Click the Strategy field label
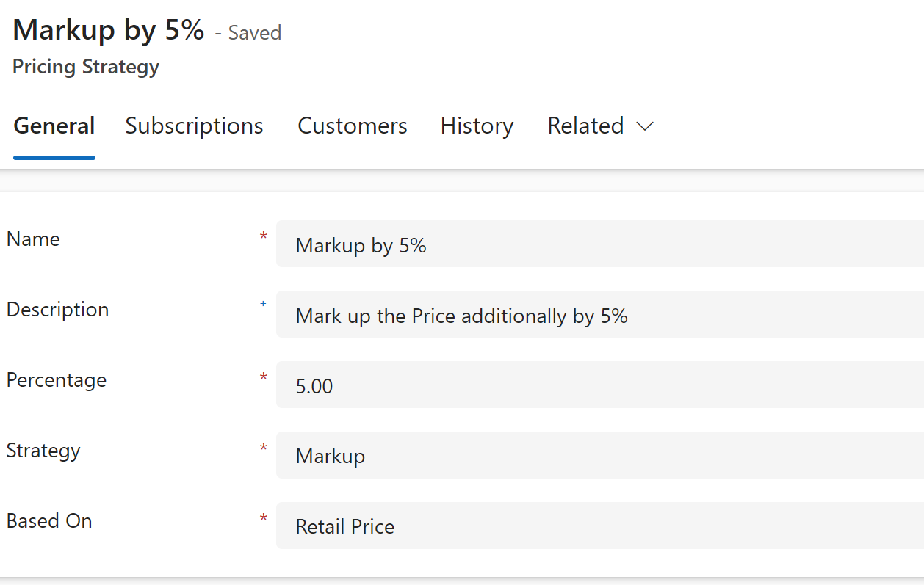 click(43, 451)
